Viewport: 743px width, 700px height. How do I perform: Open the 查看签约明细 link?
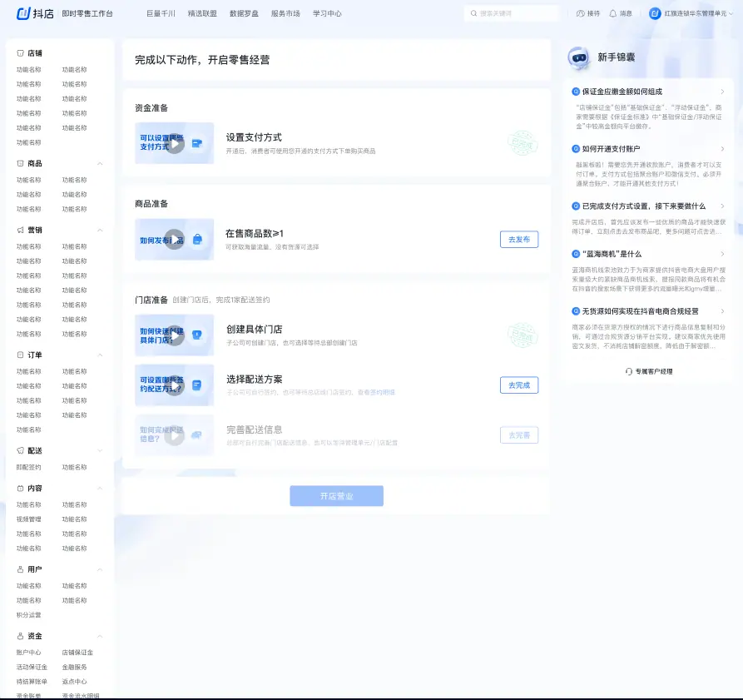(x=376, y=392)
